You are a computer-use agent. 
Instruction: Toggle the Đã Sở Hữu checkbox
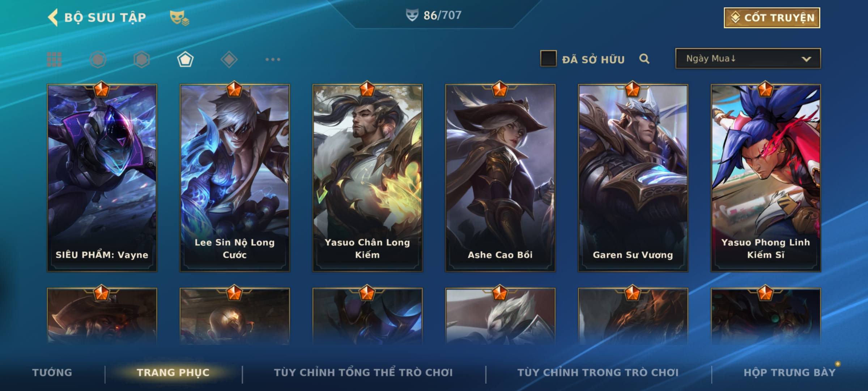pos(548,58)
